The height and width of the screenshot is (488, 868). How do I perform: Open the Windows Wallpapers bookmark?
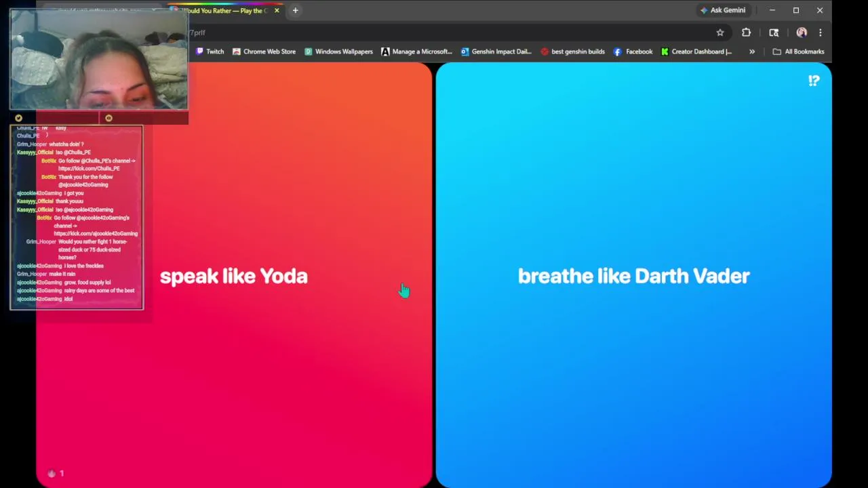tap(338, 52)
